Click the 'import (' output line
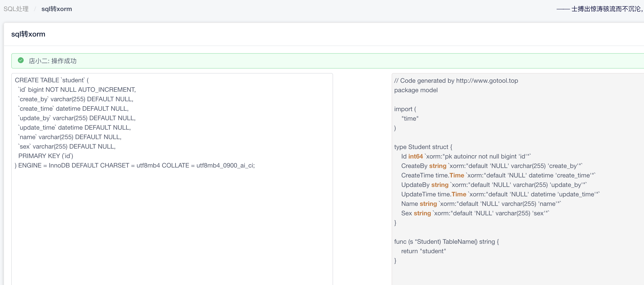This screenshot has width=644, height=285. pos(405,109)
